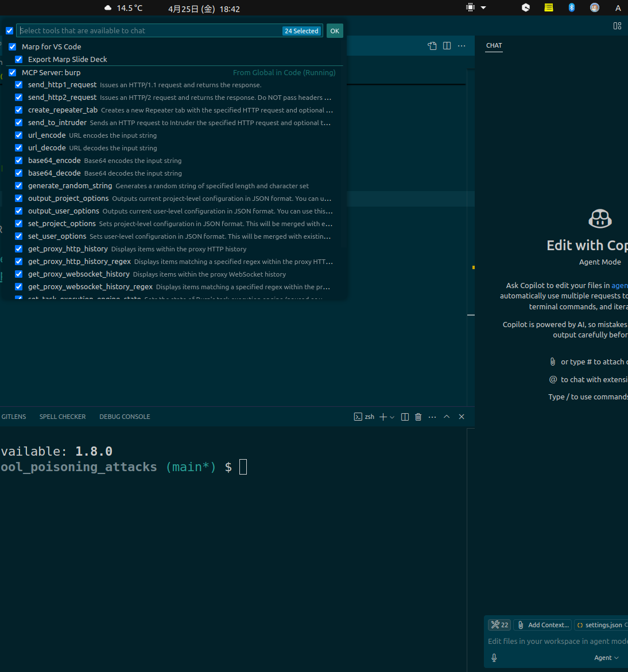Select get_proxy_http_history_regex row text
Image resolution: width=628 pixels, height=672 pixels.
coord(180,262)
